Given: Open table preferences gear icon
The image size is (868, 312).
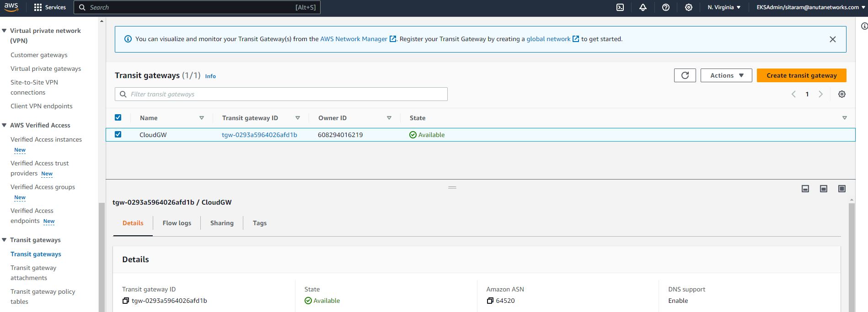Looking at the screenshot, I should (842, 94).
